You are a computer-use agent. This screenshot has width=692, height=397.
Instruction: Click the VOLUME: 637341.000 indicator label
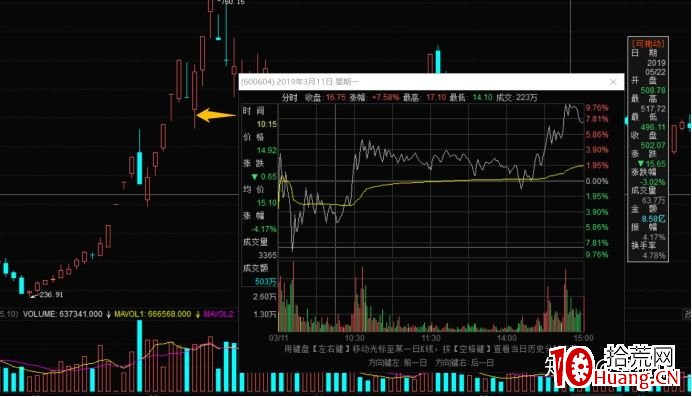click(x=62, y=314)
